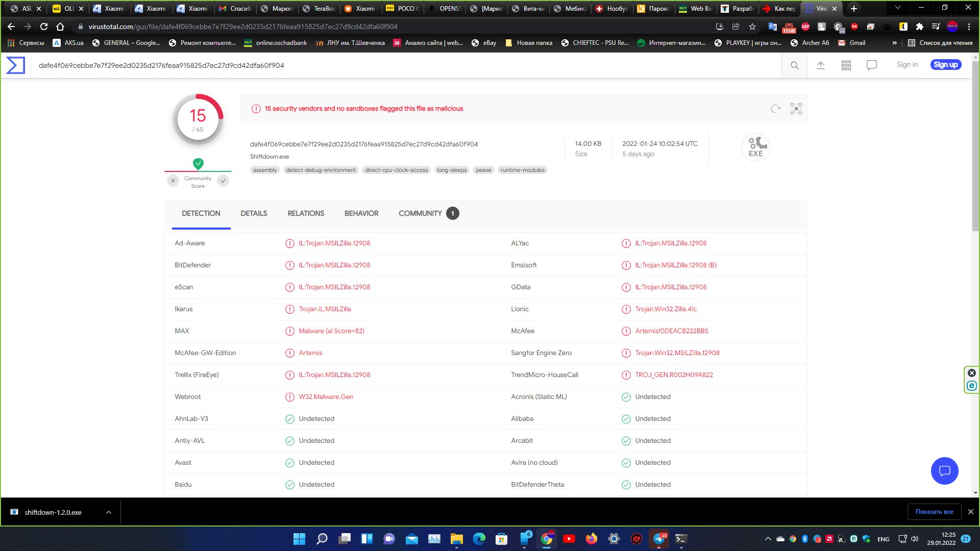Viewport: 980px width, 551px height.
Task: Click the Sign in link
Action: coord(907,65)
